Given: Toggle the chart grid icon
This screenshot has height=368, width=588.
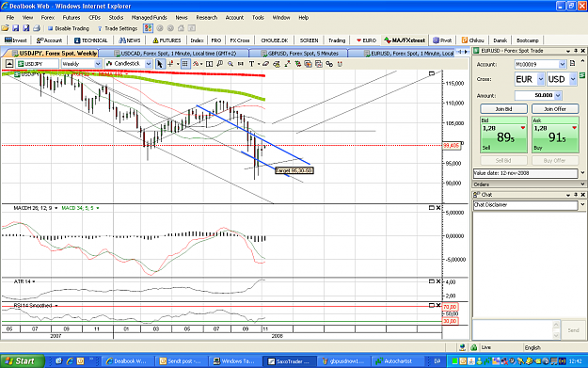Looking at the screenshot, I should click(x=185, y=64).
